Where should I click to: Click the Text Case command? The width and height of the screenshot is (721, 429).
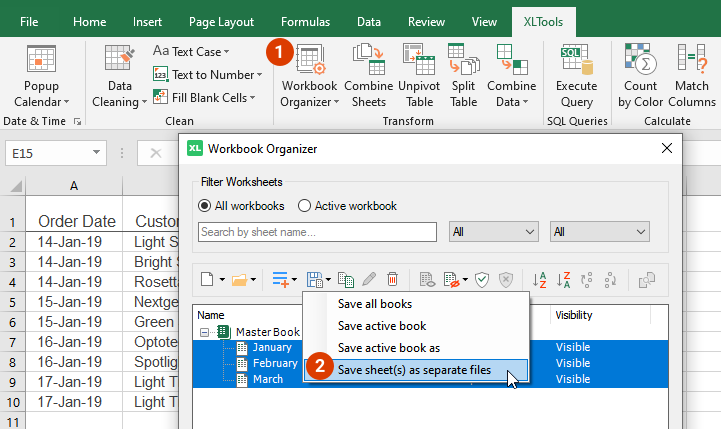[191, 51]
